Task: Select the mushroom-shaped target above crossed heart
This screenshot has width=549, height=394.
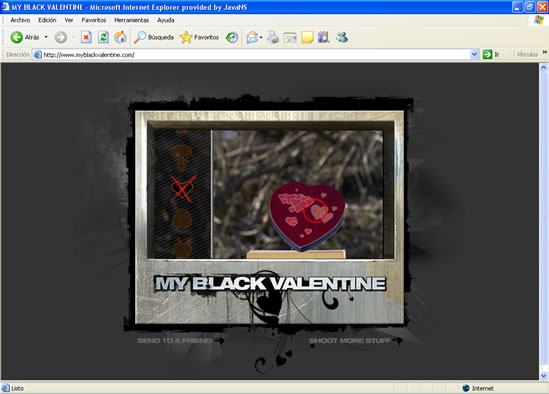Action: pos(181,157)
